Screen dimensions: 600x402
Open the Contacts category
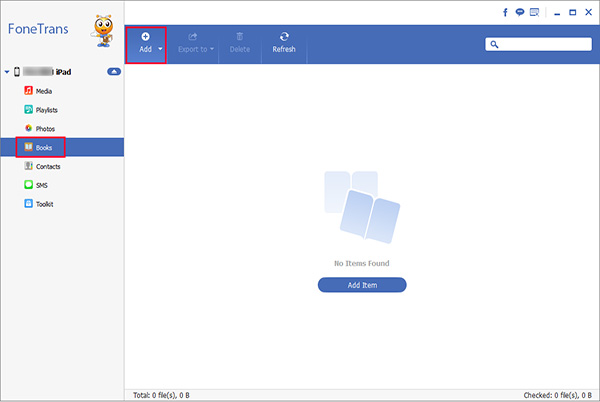tap(62, 166)
